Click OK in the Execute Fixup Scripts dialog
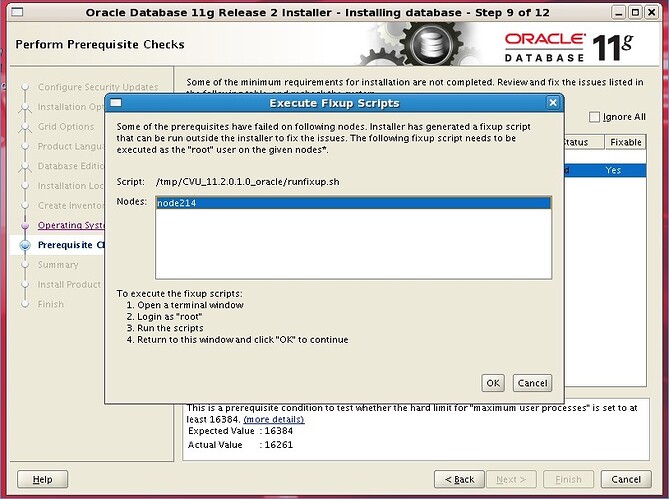 tap(492, 383)
